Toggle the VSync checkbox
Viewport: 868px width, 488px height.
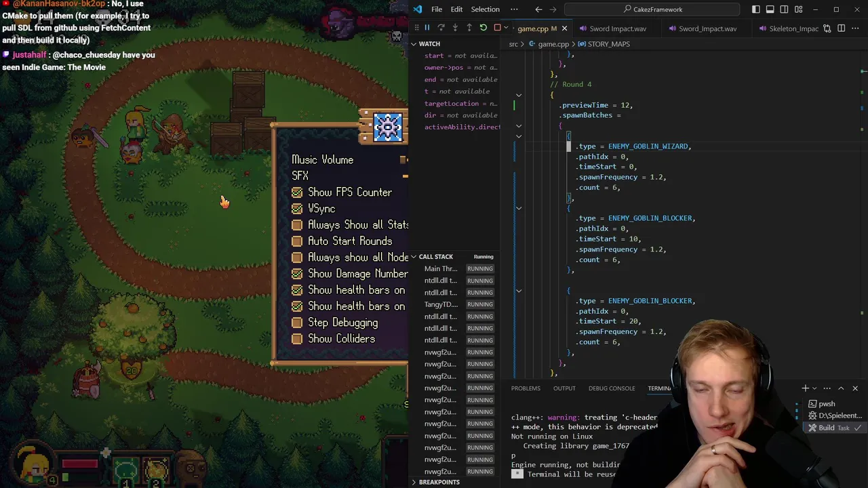297,209
